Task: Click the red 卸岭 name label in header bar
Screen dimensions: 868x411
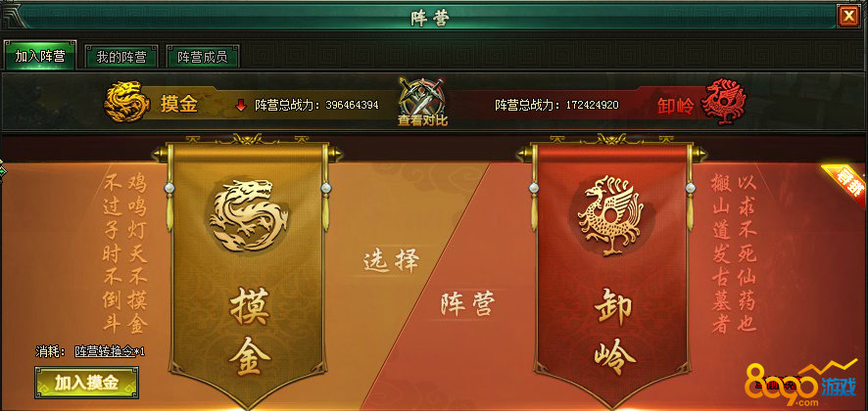Action: [675, 106]
